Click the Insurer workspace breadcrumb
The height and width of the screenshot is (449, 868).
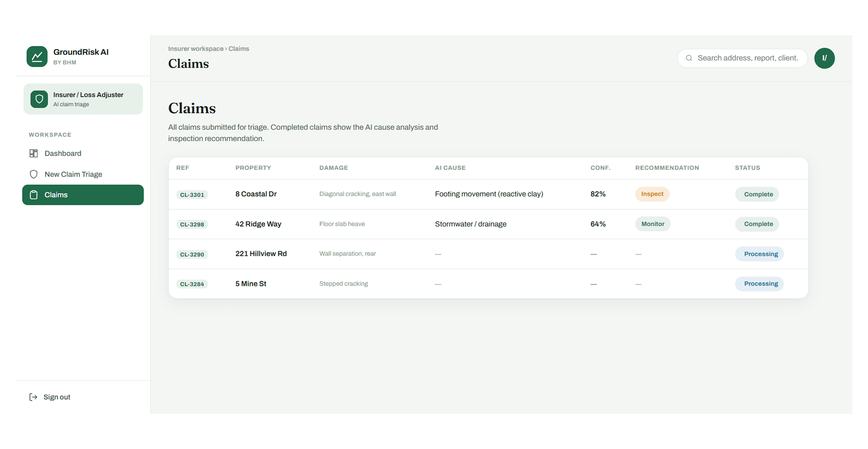click(196, 48)
